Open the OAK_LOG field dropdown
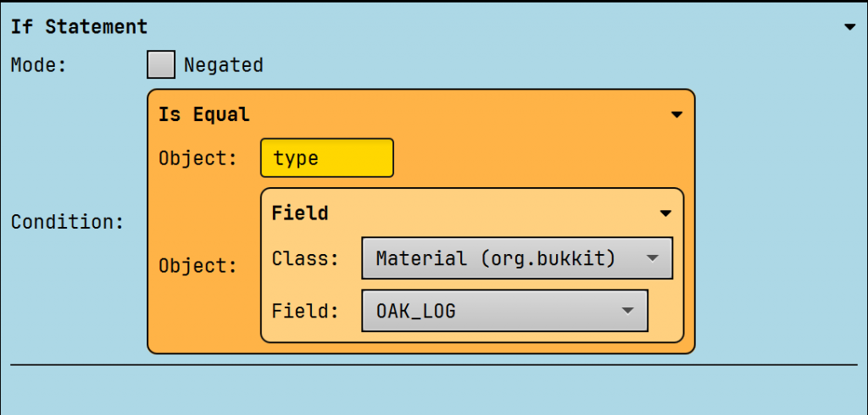The width and height of the screenshot is (868, 415). pos(504,311)
